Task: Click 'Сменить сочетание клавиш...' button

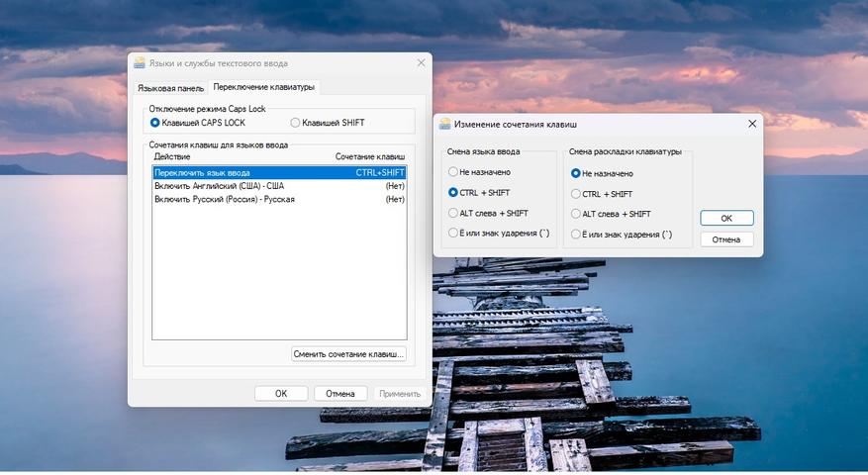Action: [348, 354]
